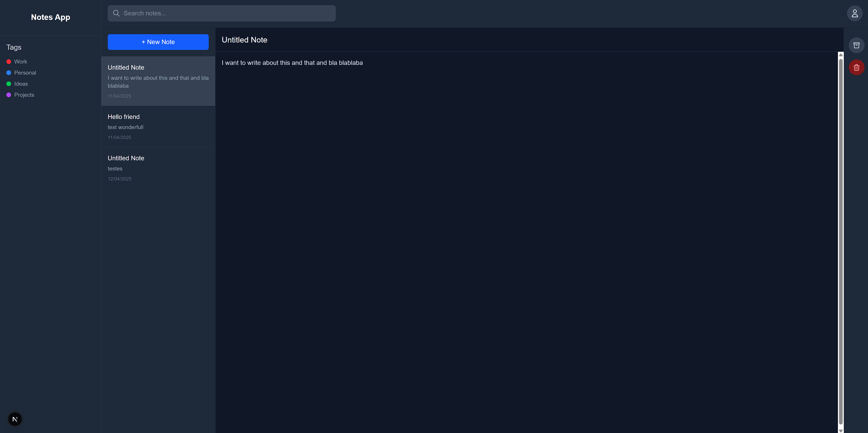Click the Tags heading

pos(14,47)
